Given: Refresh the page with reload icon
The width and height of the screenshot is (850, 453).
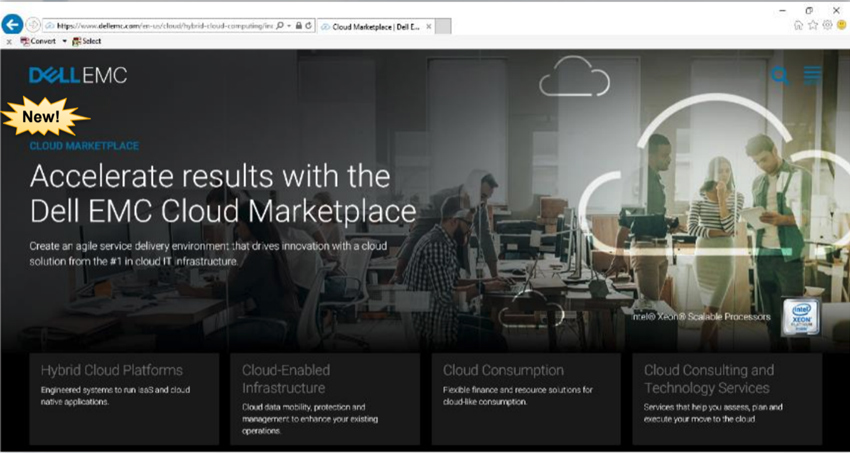Looking at the screenshot, I should (x=308, y=25).
